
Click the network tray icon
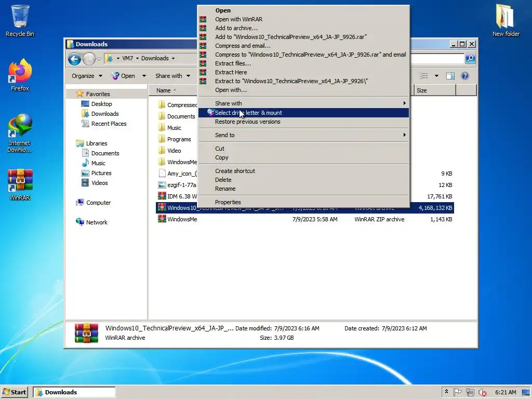(x=470, y=392)
